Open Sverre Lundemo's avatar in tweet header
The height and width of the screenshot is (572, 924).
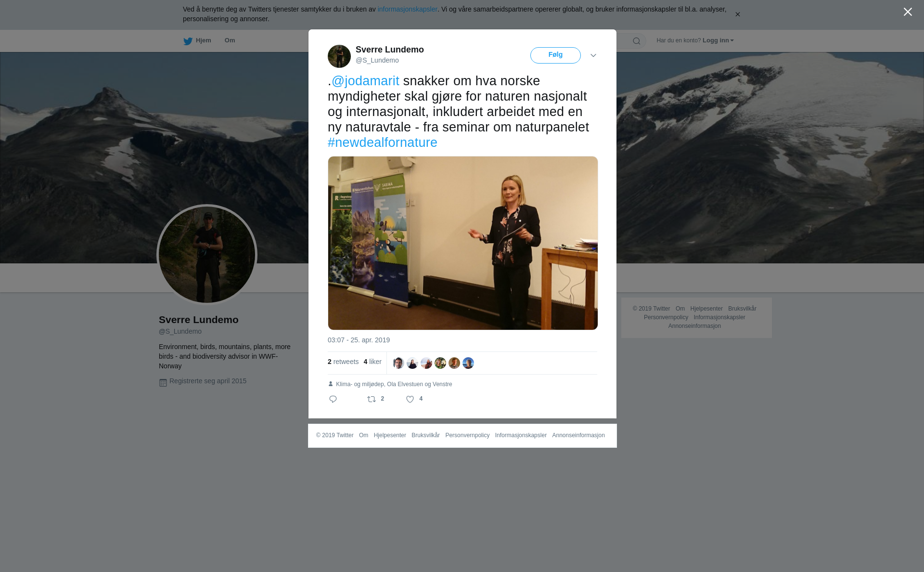point(339,56)
